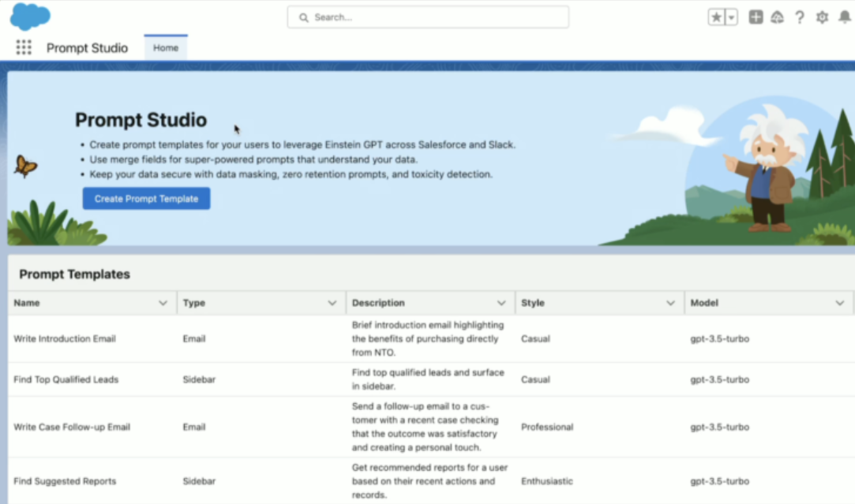The image size is (855, 504).
Task: Open the global actions plus icon
Action: click(756, 17)
